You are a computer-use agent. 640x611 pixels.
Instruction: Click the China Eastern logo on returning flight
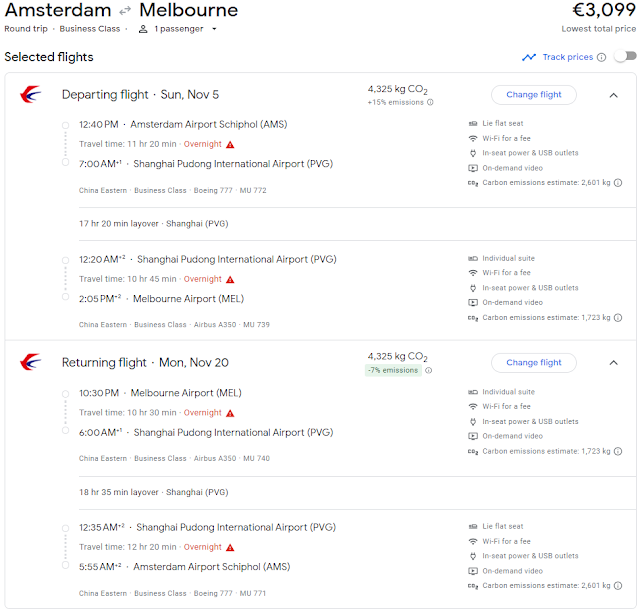tap(30, 363)
